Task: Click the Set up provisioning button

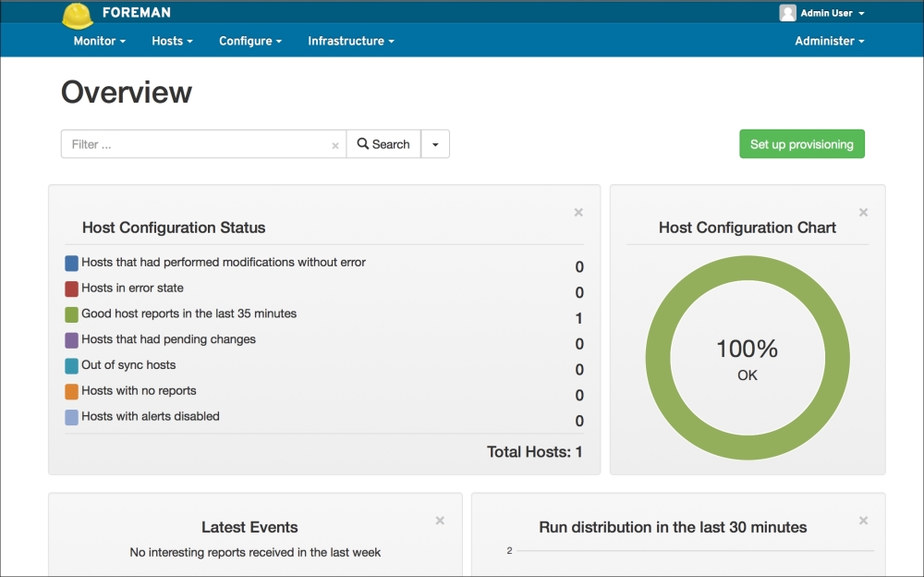Action: click(801, 144)
